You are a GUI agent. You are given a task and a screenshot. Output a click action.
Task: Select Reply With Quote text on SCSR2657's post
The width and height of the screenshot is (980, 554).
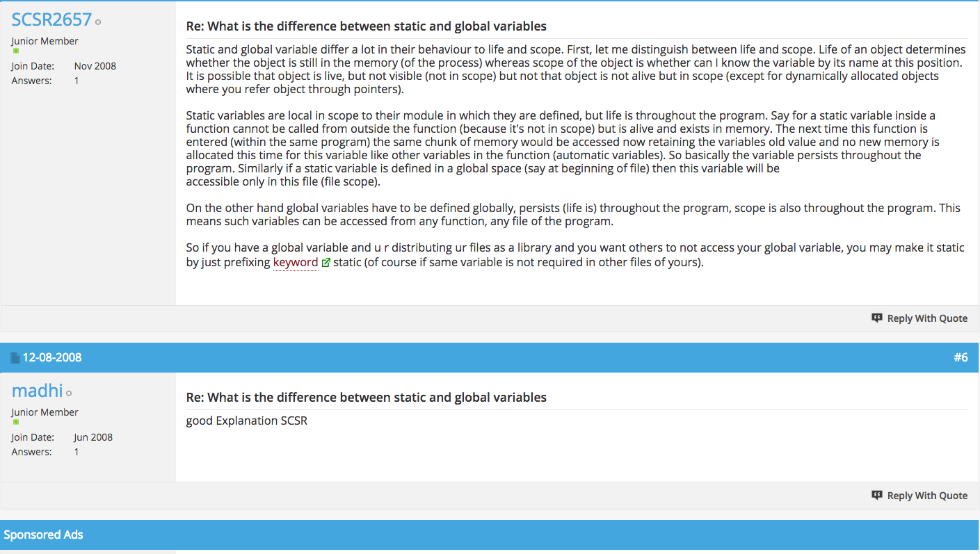927,318
